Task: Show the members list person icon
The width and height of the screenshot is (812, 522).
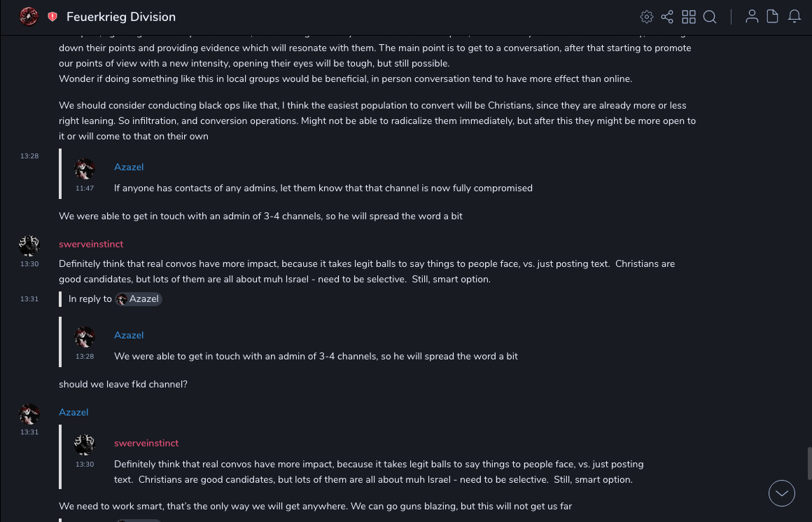Action: (x=752, y=17)
